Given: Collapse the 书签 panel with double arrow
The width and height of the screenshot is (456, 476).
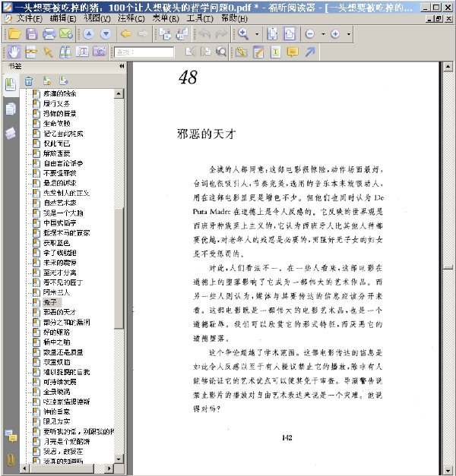Looking at the screenshot, I should pos(122,66).
